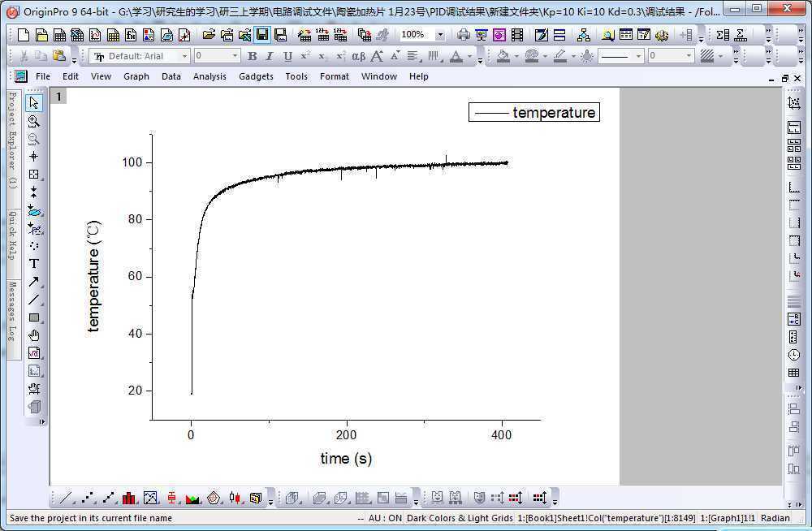Toggle Bold formatting B
This screenshot has height=531, width=812.
253,56
